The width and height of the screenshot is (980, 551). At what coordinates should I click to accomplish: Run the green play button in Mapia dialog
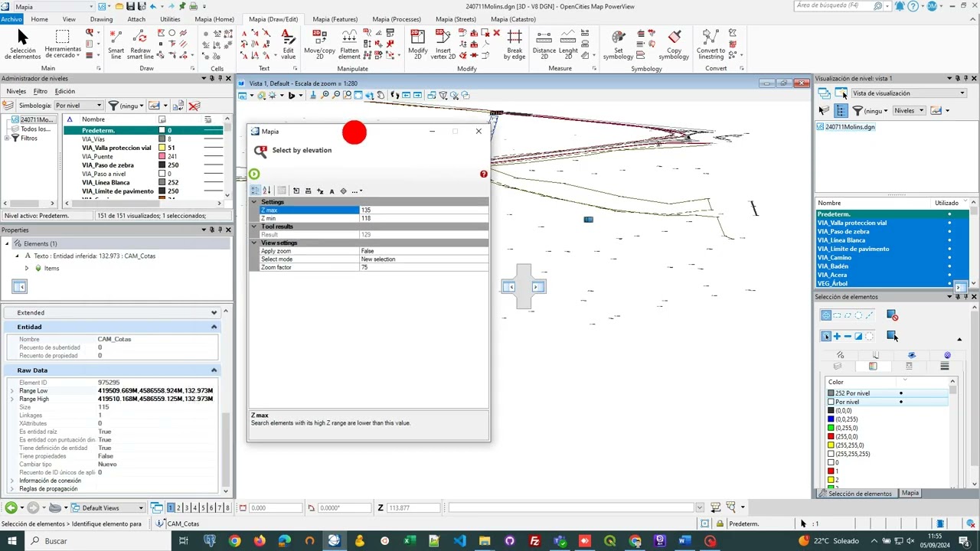254,174
